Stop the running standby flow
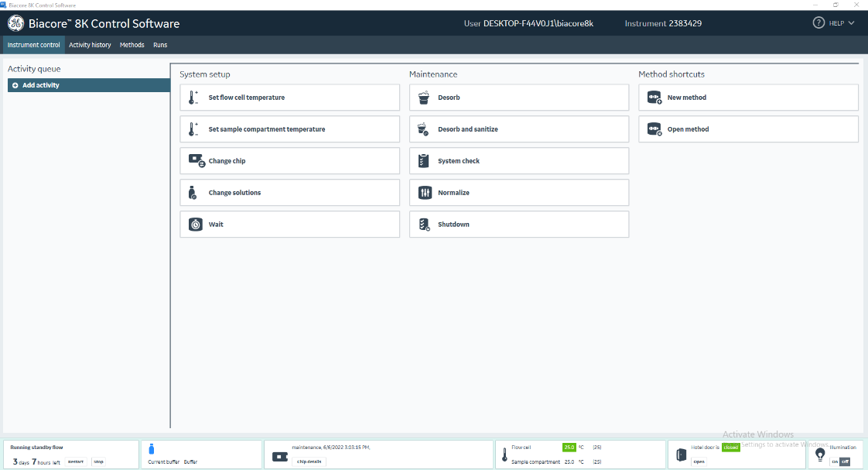The image size is (868, 470). [98, 461]
